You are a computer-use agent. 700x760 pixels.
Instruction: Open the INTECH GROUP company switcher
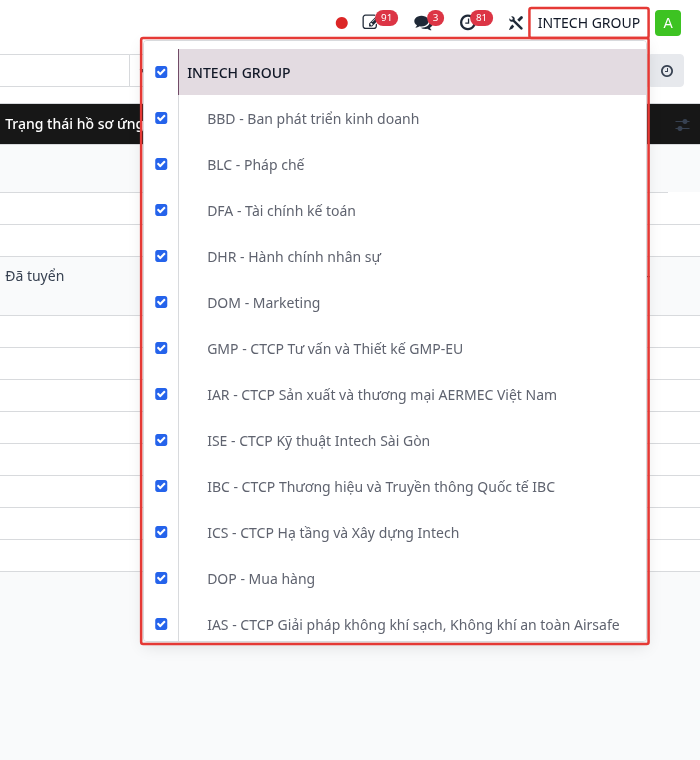589,23
